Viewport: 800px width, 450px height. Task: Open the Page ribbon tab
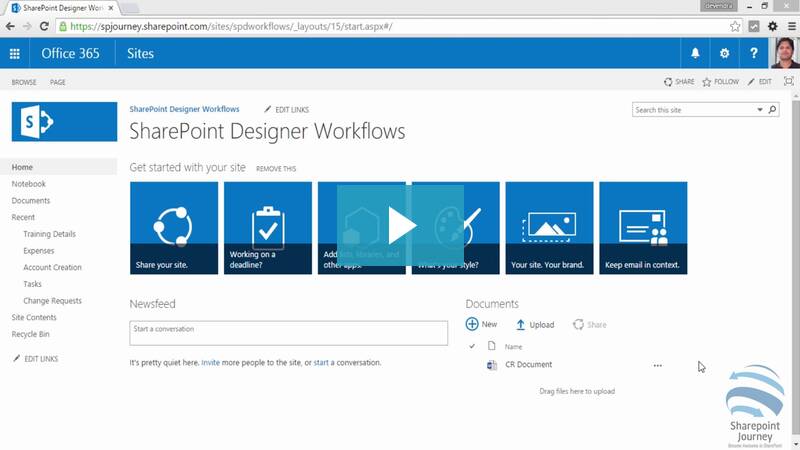click(x=58, y=82)
